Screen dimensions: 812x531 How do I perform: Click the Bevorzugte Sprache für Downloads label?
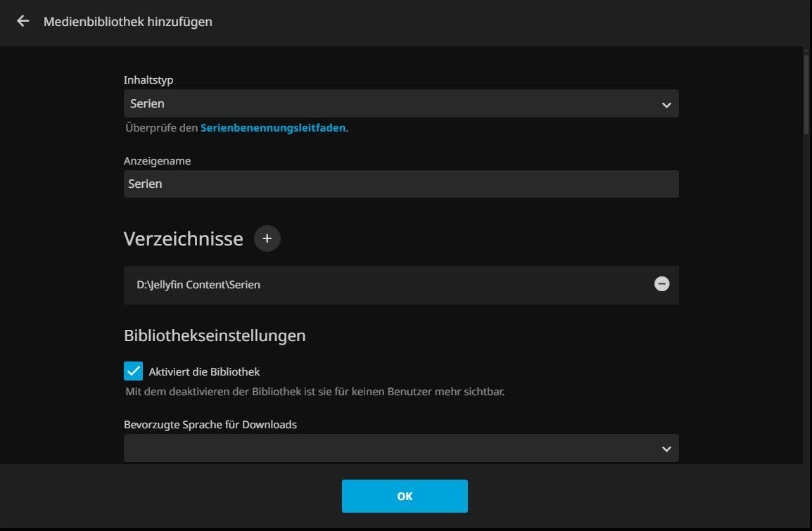210,425
